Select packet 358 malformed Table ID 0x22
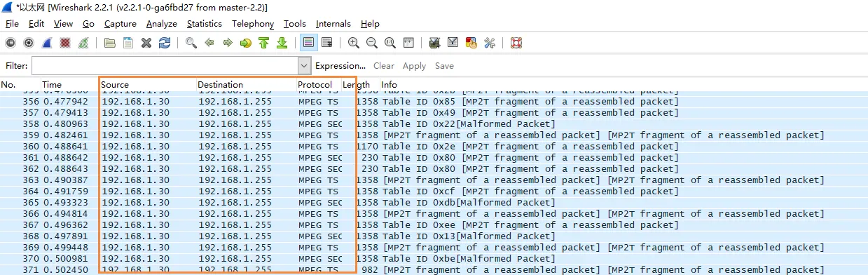Viewport: 868px width, 275px height. pos(434,124)
